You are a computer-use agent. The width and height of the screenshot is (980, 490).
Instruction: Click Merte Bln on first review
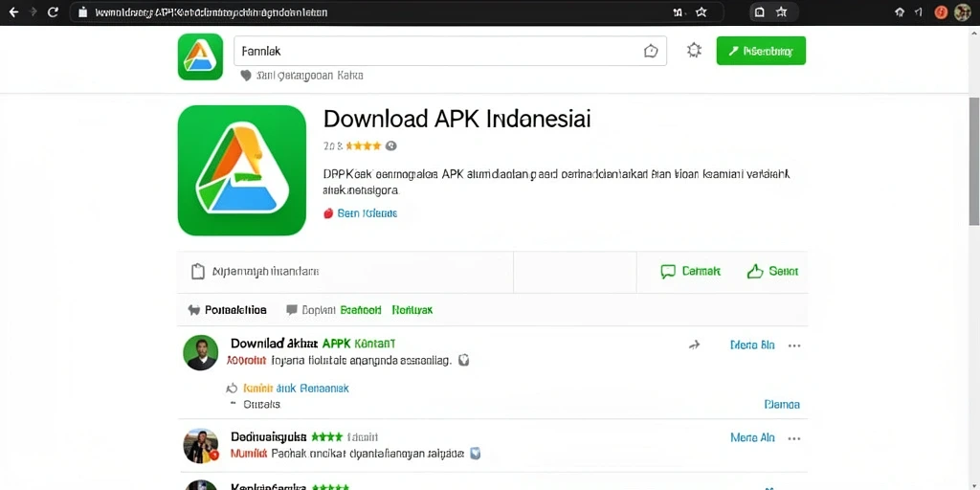(x=752, y=345)
